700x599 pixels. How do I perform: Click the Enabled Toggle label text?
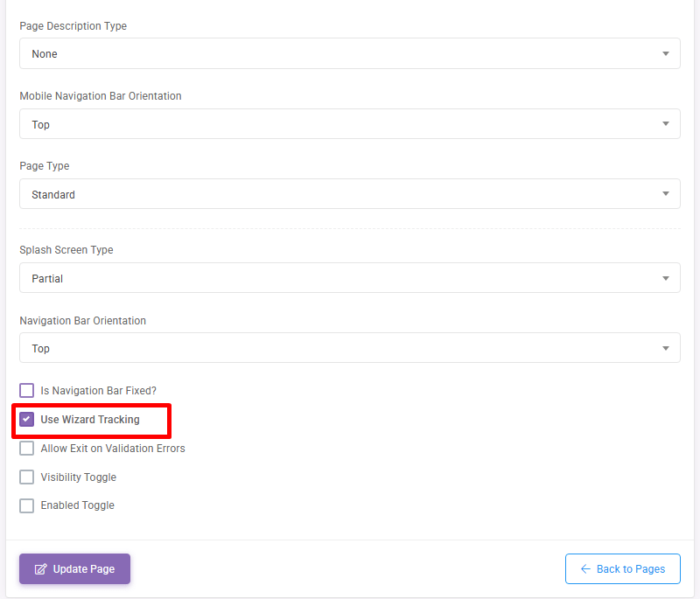(x=78, y=505)
